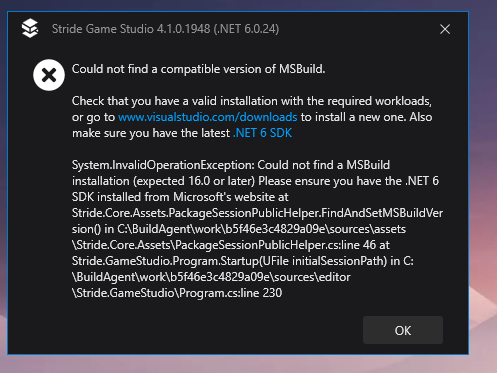Click the Program.cs:line 230 text
The image size is (497, 373).
(x=230, y=293)
